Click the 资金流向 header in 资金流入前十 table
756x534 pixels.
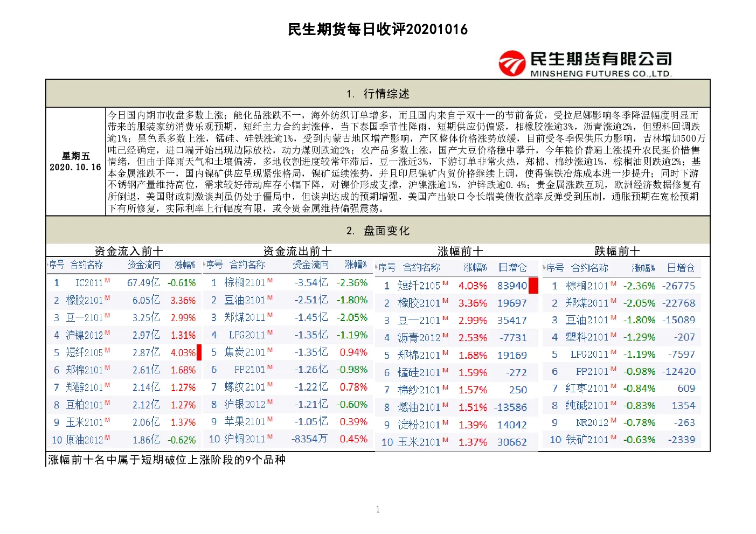click(144, 265)
